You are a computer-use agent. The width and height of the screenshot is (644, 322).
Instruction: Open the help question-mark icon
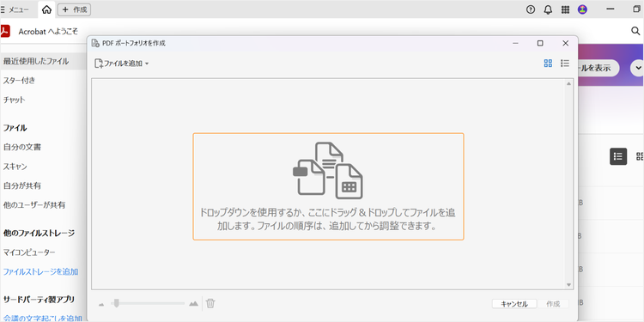pyautogui.click(x=531, y=9)
